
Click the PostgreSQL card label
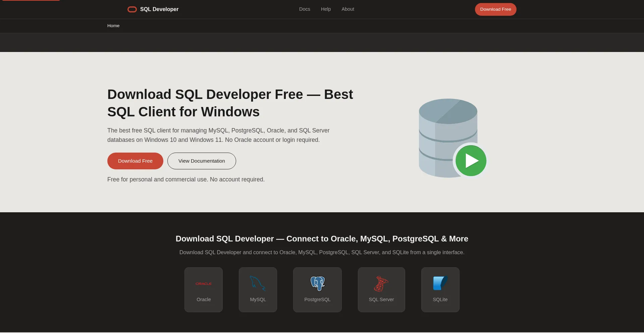coord(317,299)
